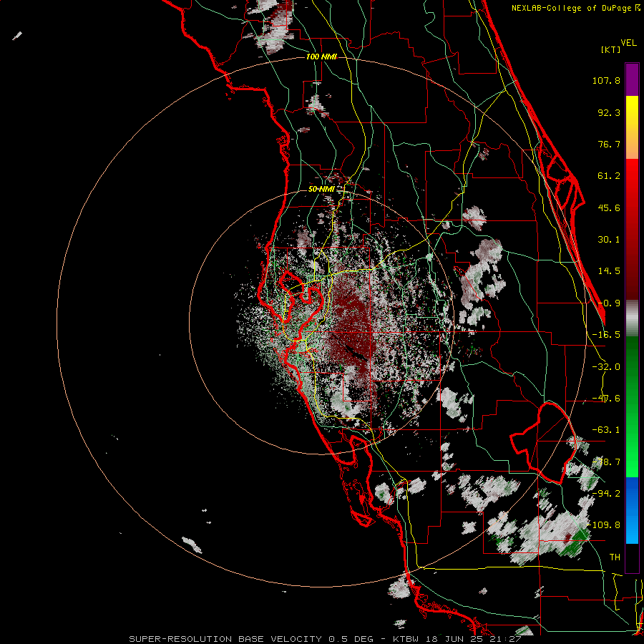Select the -63.1 legend value
644x644 pixels.
(606, 430)
